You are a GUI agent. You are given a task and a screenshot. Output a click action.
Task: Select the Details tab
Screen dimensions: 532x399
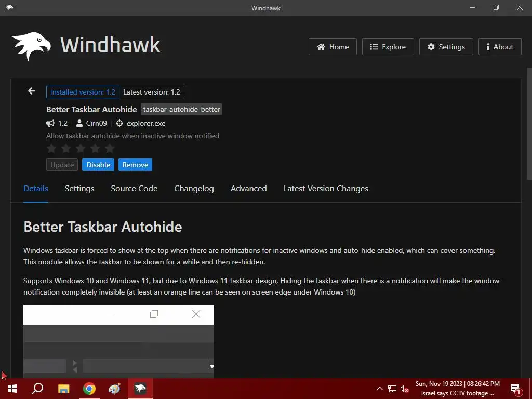coord(36,189)
